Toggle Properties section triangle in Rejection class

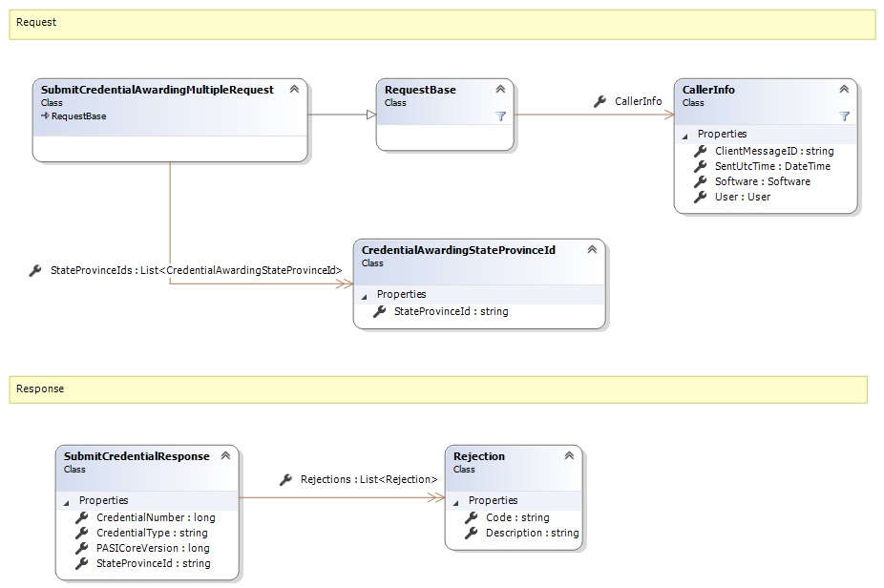[455, 501]
